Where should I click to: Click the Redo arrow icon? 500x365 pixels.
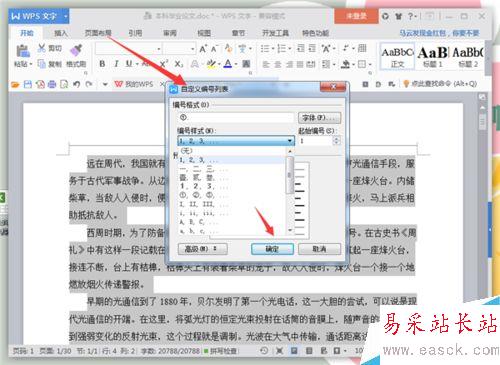89,84
